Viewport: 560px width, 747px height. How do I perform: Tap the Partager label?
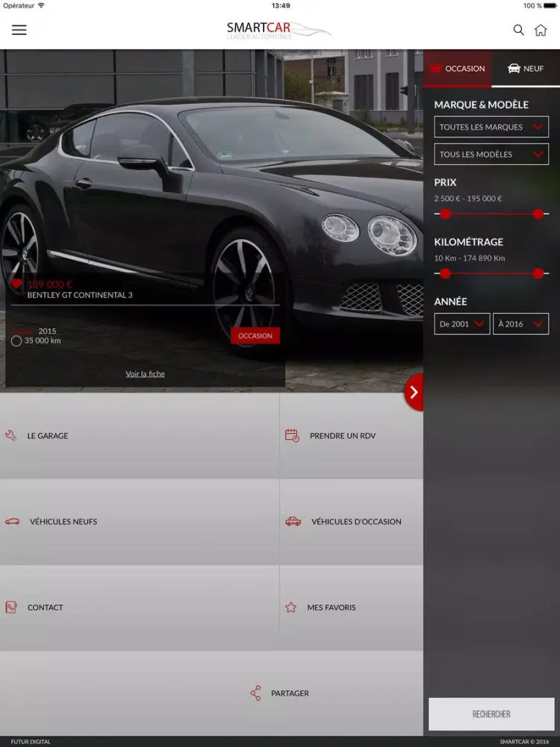coord(290,693)
